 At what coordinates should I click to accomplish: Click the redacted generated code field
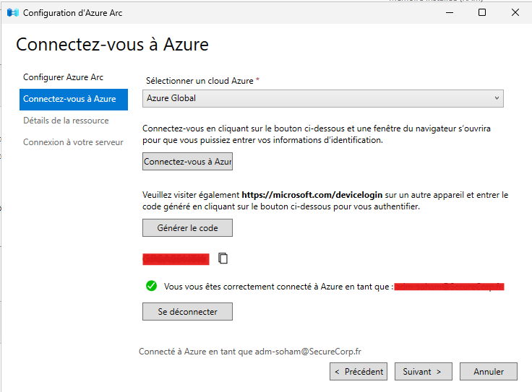[x=176, y=259]
